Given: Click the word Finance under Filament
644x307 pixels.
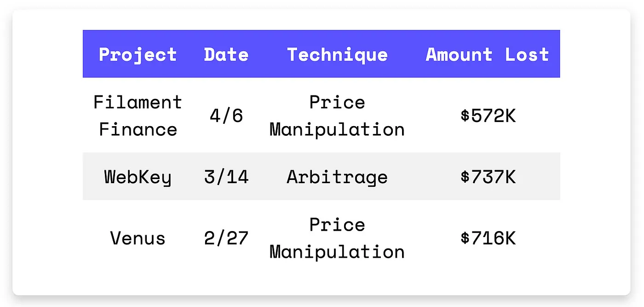Looking at the screenshot, I should pyautogui.click(x=138, y=129).
